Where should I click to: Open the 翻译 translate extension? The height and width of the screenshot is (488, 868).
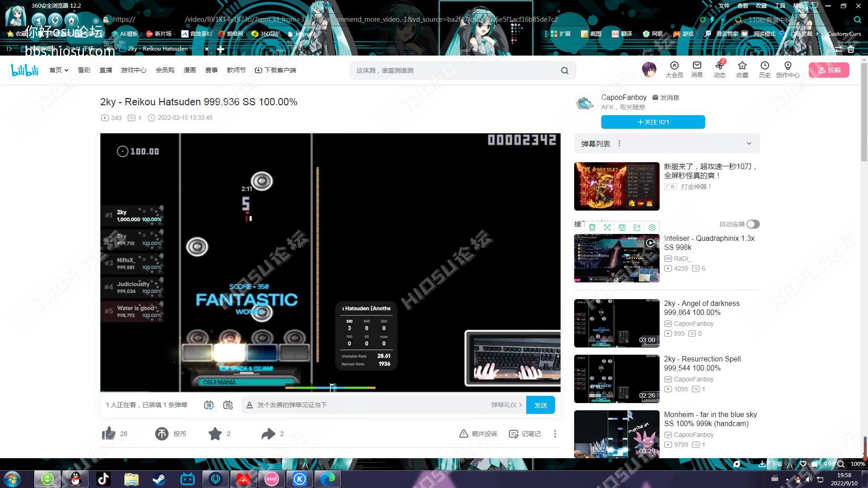click(x=622, y=34)
